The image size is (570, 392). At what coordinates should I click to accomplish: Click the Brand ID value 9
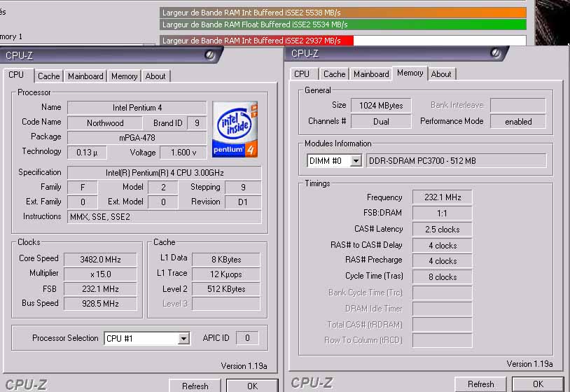coord(197,122)
